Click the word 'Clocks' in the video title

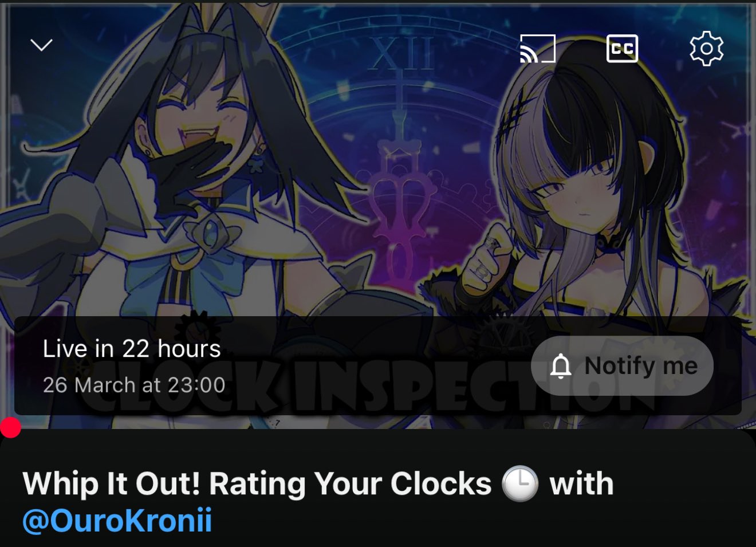(441, 484)
